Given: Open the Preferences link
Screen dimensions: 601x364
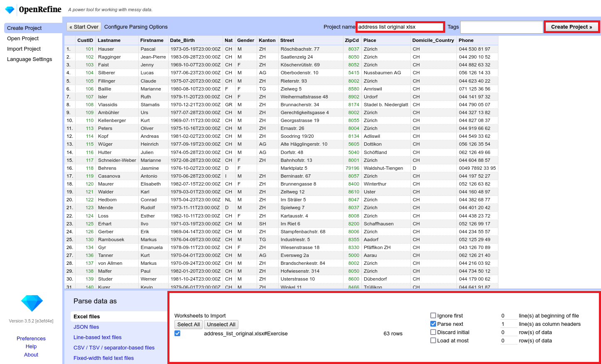Looking at the screenshot, I should point(31,338).
